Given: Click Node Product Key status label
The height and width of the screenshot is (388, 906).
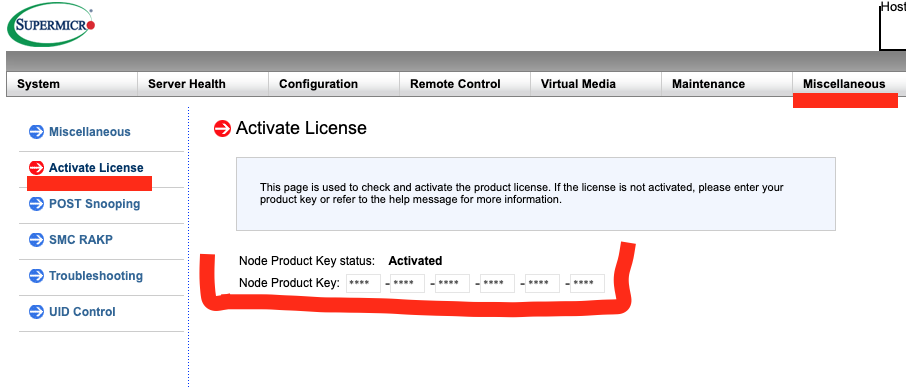Looking at the screenshot, I should coord(307,260).
